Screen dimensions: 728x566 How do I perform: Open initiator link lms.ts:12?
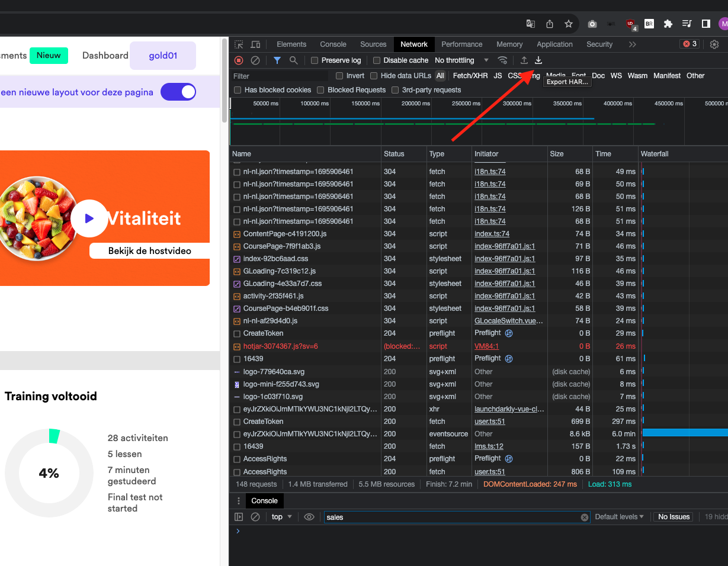click(x=489, y=446)
